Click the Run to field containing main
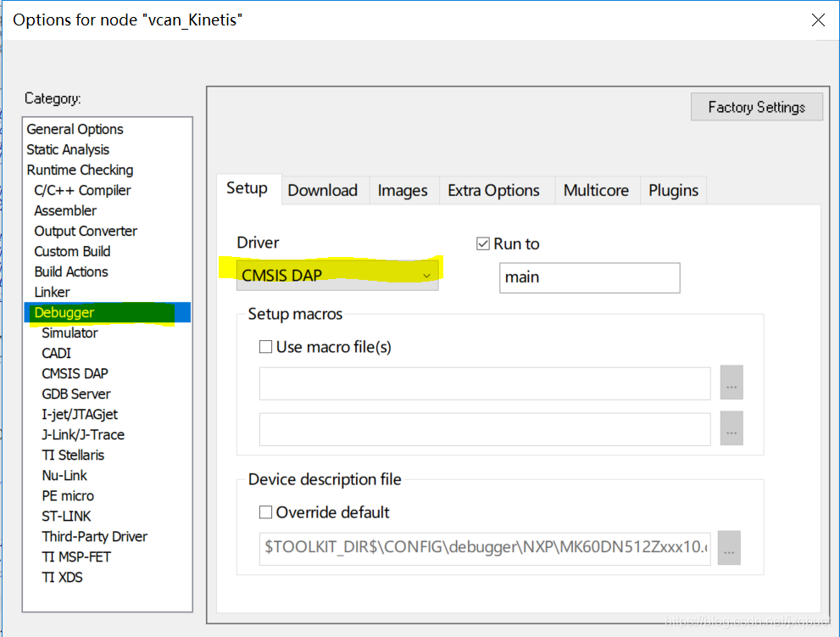 click(590, 277)
